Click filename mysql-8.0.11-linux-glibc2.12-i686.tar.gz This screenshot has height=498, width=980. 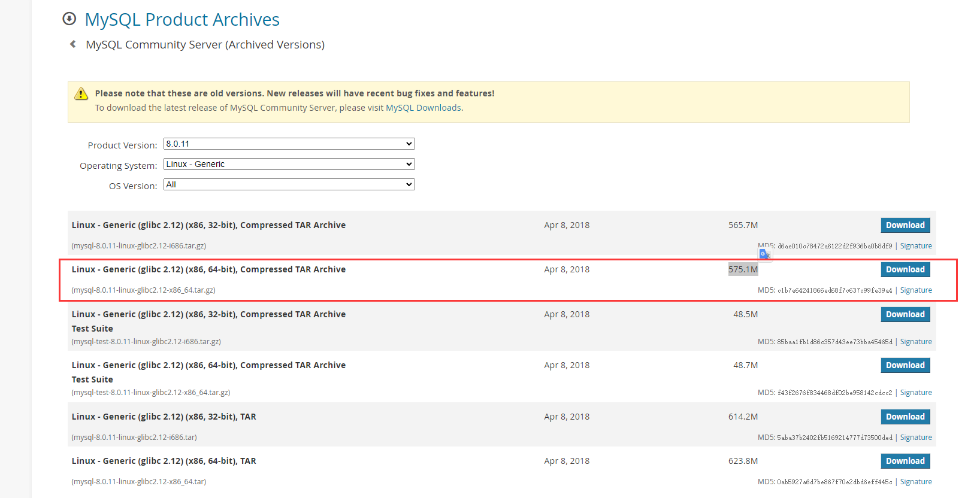tap(139, 246)
